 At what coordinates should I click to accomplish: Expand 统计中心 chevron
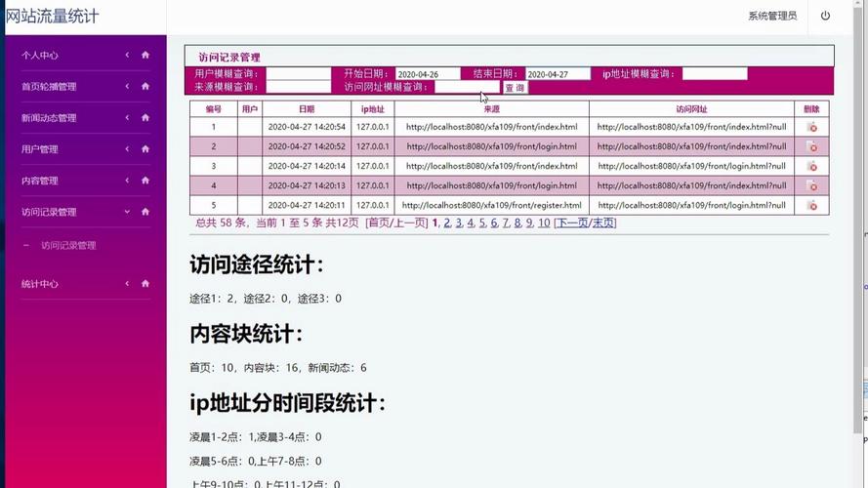pos(127,283)
